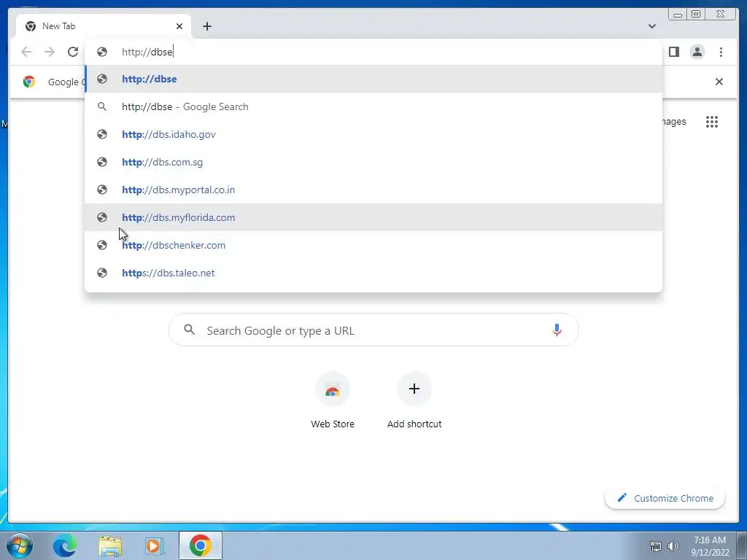Select the dbschenker.com suggestion

click(373, 245)
